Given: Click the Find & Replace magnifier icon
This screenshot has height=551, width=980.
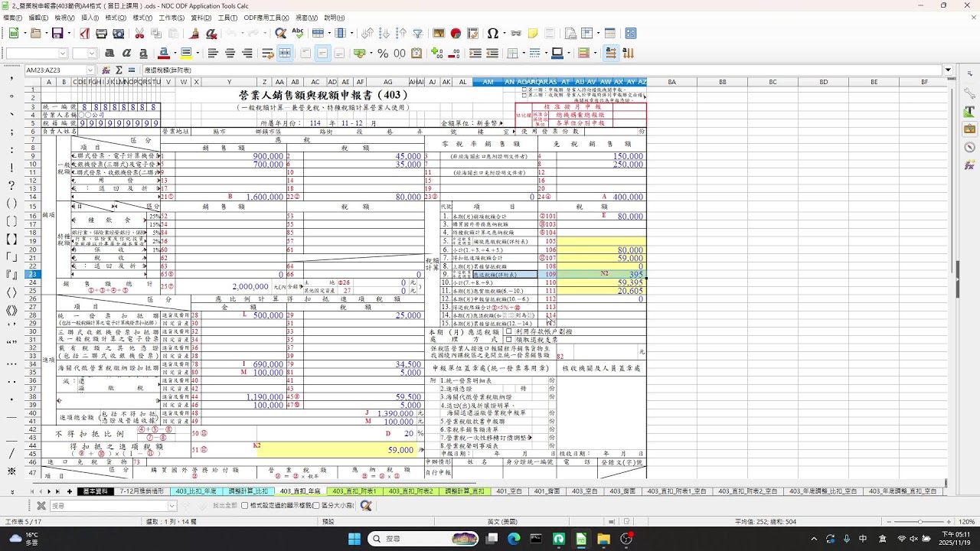Looking at the screenshot, I should 280,34.
